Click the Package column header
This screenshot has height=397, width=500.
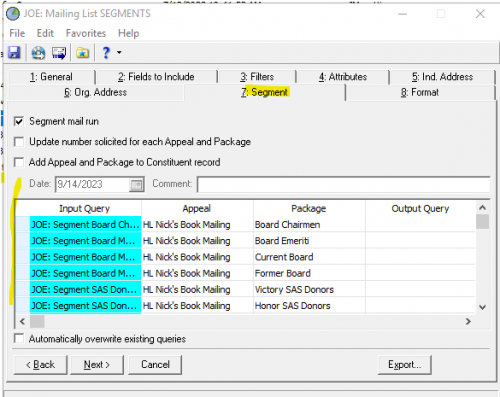[x=309, y=209]
